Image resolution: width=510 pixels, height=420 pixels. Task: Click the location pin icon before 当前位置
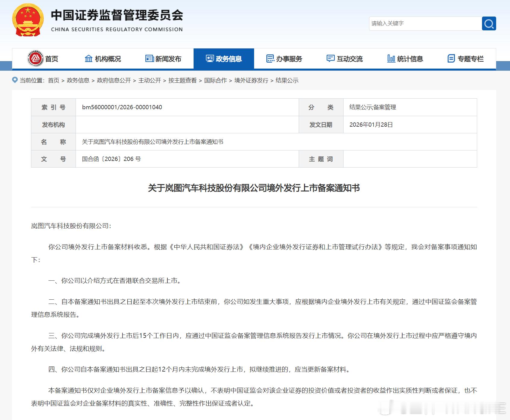pos(15,80)
